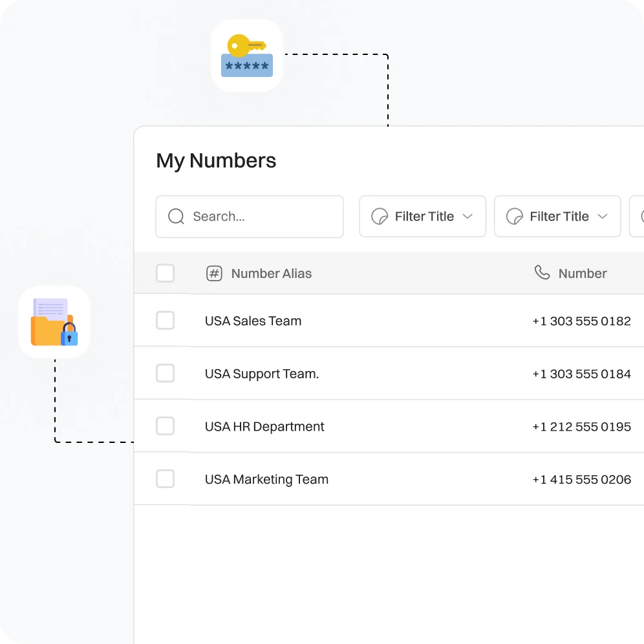Image resolution: width=644 pixels, height=644 pixels.
Task: Tick the USA Support Team row checkbox
Action: coord(166,374)
